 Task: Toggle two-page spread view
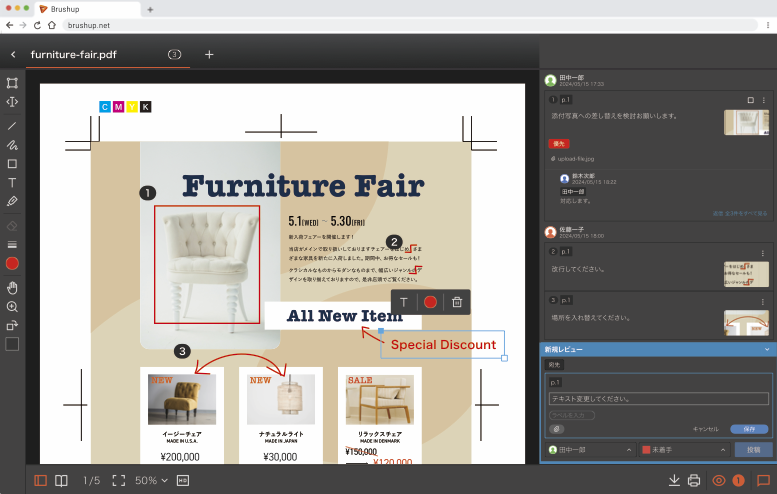61,480
